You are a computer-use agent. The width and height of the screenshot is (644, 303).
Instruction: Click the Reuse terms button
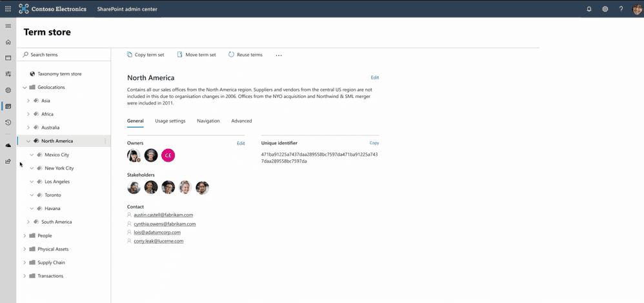point(245,55)
